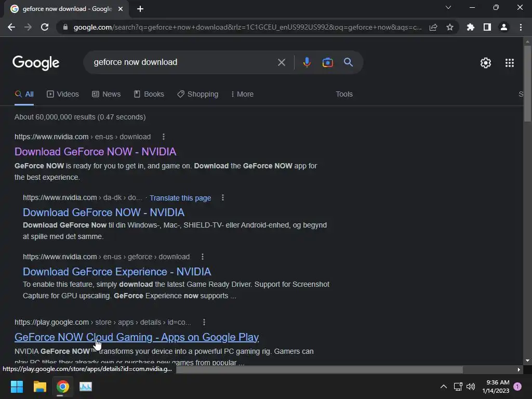The image size is (532, 399).
Task: Share this page from address bar
Action: [433, 27]
